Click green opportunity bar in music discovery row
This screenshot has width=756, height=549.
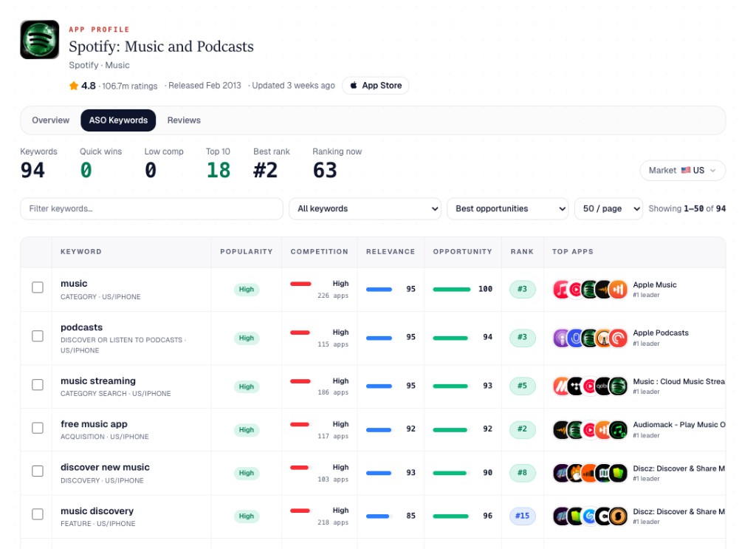451,516
